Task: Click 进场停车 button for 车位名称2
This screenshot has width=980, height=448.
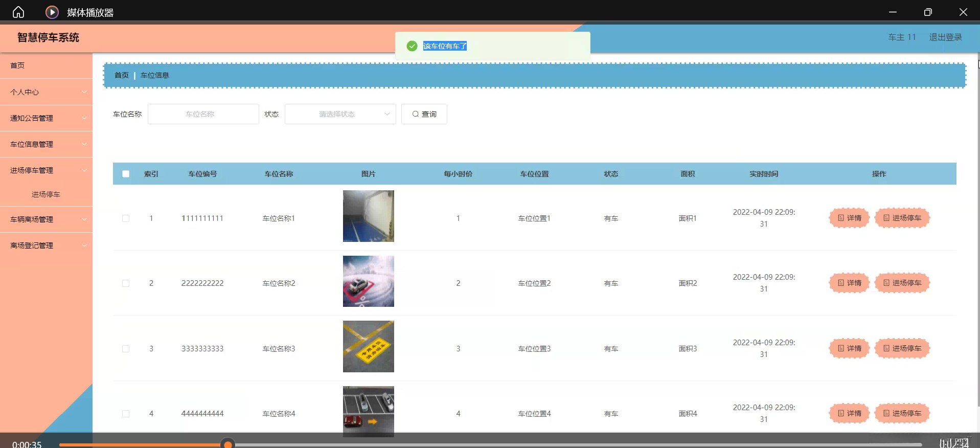Action: pos(902,283)
